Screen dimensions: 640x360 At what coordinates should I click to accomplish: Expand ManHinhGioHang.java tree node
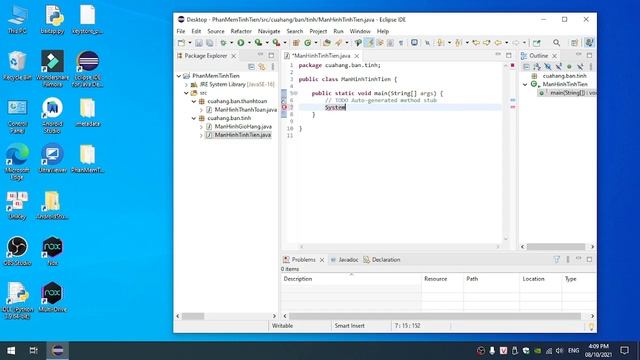(x=201, y=127)
